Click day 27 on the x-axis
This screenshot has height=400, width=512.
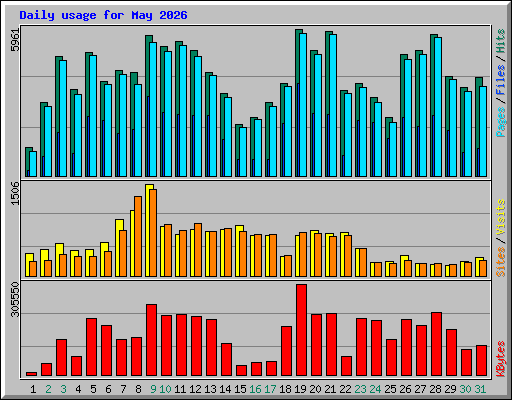pos(420,389)
